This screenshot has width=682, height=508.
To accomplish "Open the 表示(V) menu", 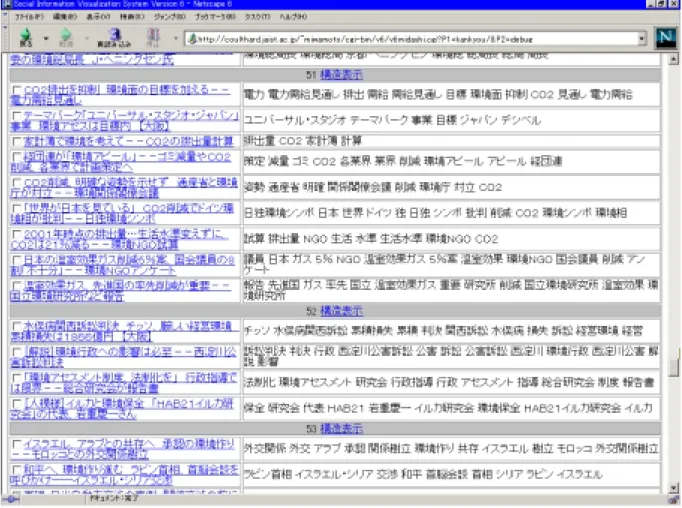I will [x=98, y=17].
